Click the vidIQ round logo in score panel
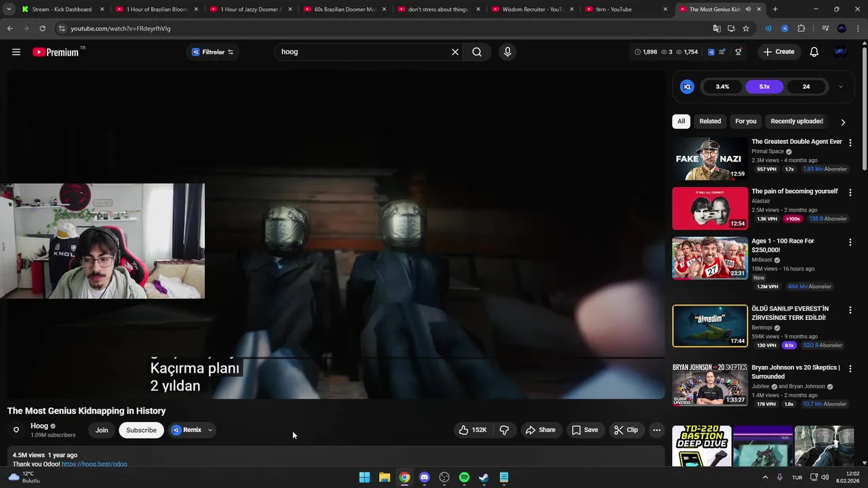The width and height of the screenshot is (868, 488). 687,87
